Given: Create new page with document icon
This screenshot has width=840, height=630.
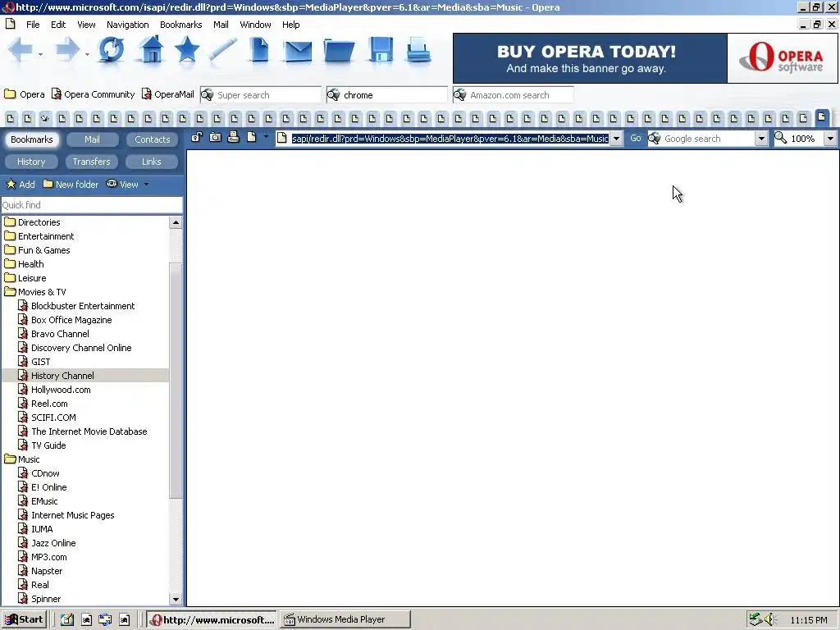Looking at the screenshot, I should (259, 50).
